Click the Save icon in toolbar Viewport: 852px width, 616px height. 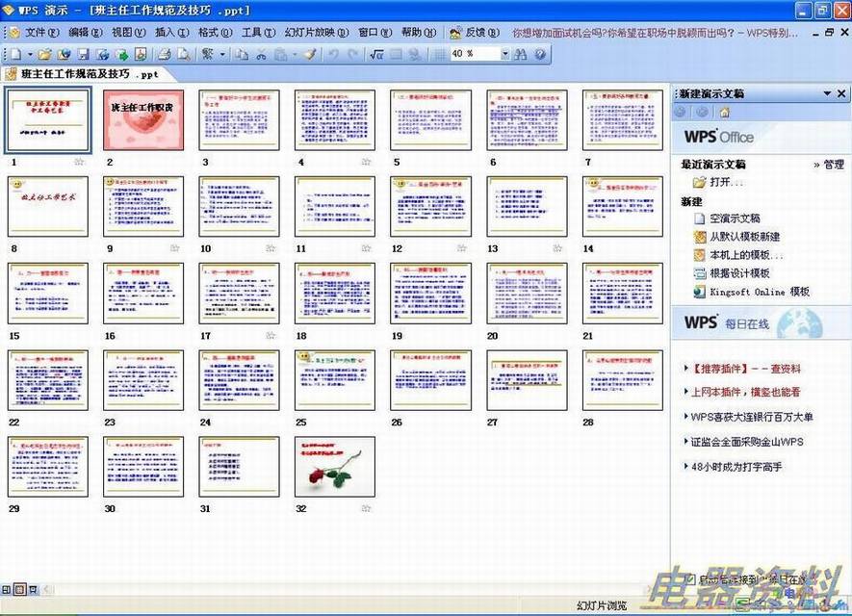[83, 55]
